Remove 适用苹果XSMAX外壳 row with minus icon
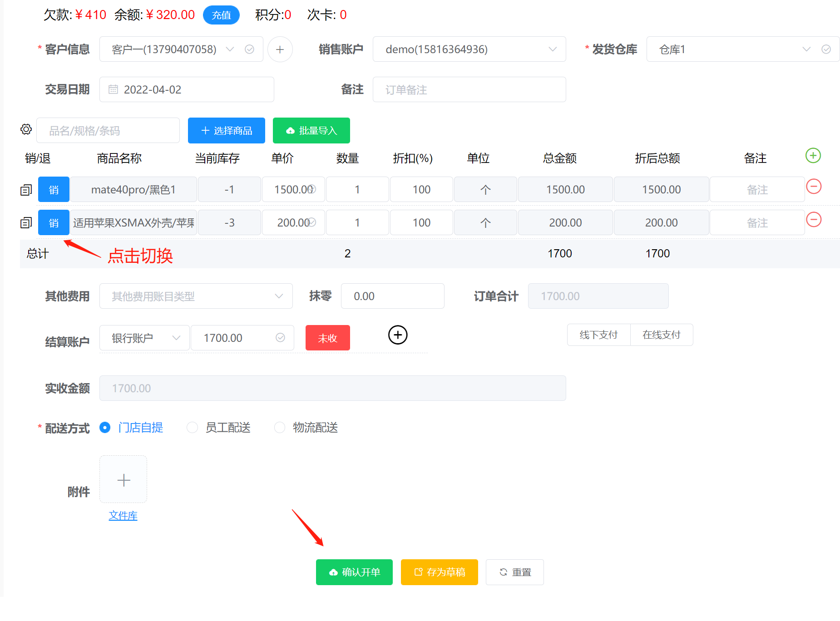The image size is (840, 621). coord(814,220)
